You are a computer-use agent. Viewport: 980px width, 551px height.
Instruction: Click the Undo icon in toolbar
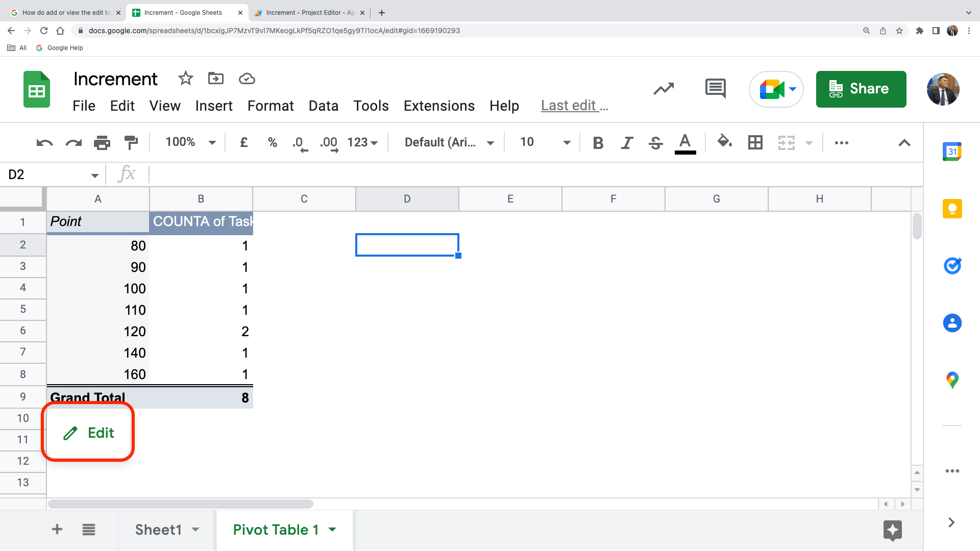44,142
